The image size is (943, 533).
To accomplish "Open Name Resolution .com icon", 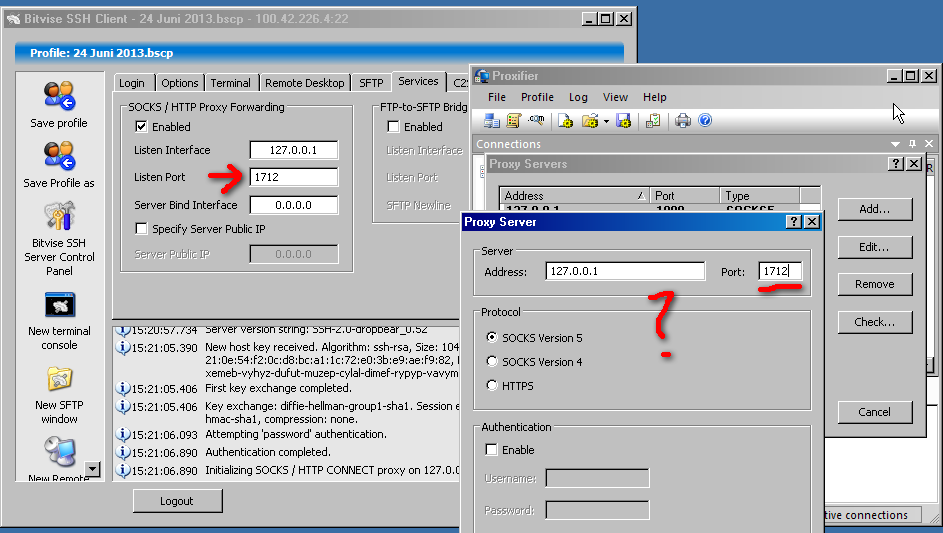I will (536, 121).
